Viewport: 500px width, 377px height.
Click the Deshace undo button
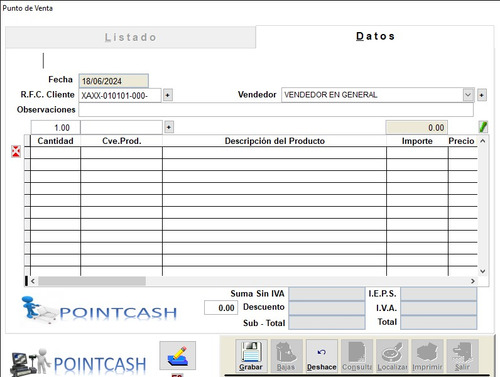(322, 356)
